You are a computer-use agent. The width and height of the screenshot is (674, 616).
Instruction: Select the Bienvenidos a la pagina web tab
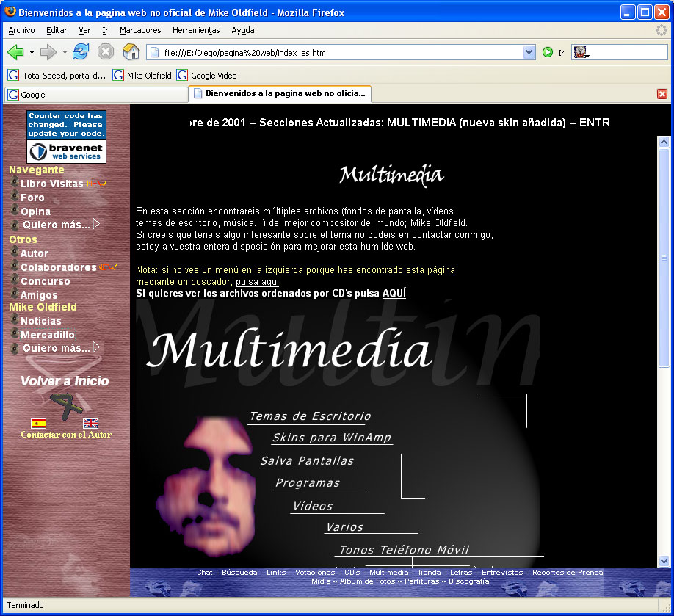tap(280, 94)
